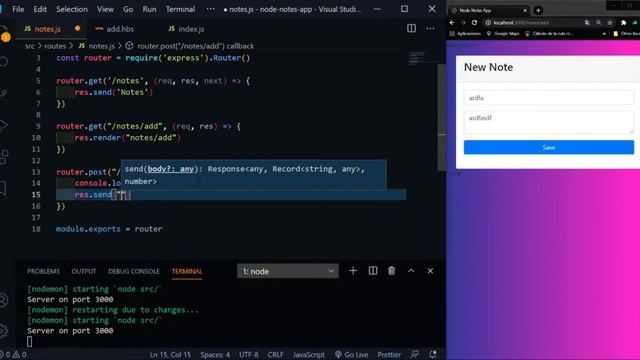The image size is (640, 360).
Task: Change language mode from JavaScript
Action: coord(309,355)
